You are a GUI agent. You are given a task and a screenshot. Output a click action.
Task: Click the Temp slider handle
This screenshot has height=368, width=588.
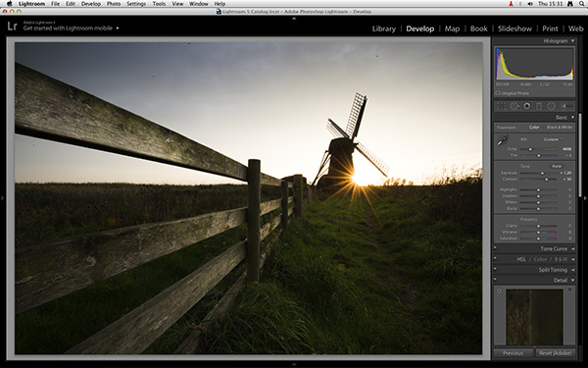[x=530, y=149]
